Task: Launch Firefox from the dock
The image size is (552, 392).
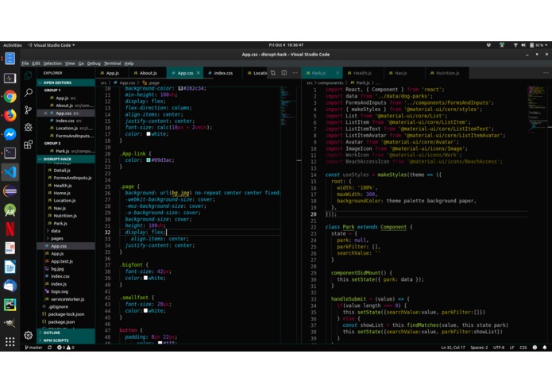Action: coord(10,115)
